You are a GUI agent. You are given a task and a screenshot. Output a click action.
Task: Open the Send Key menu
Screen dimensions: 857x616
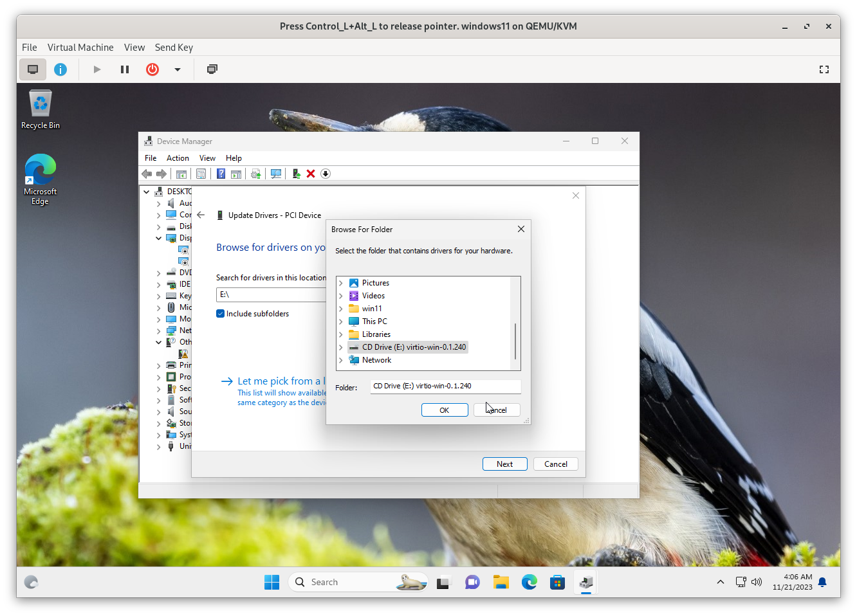(x=174, y=48)
